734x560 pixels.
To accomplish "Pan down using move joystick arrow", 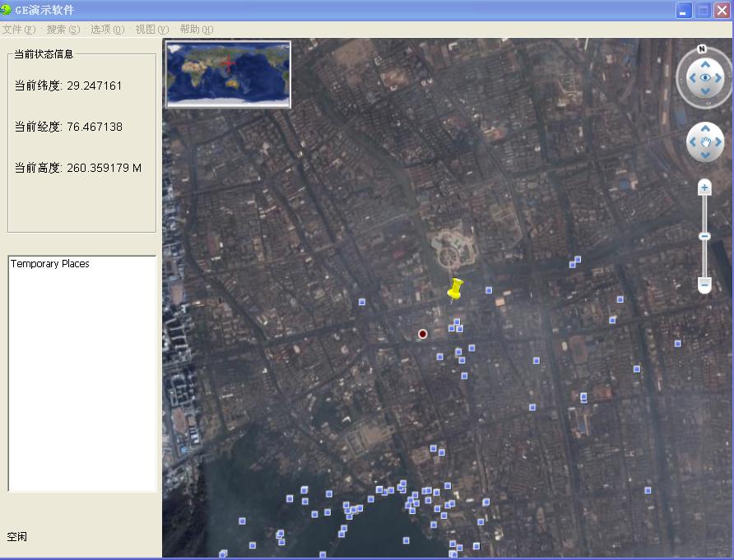I will pos(705,155).
